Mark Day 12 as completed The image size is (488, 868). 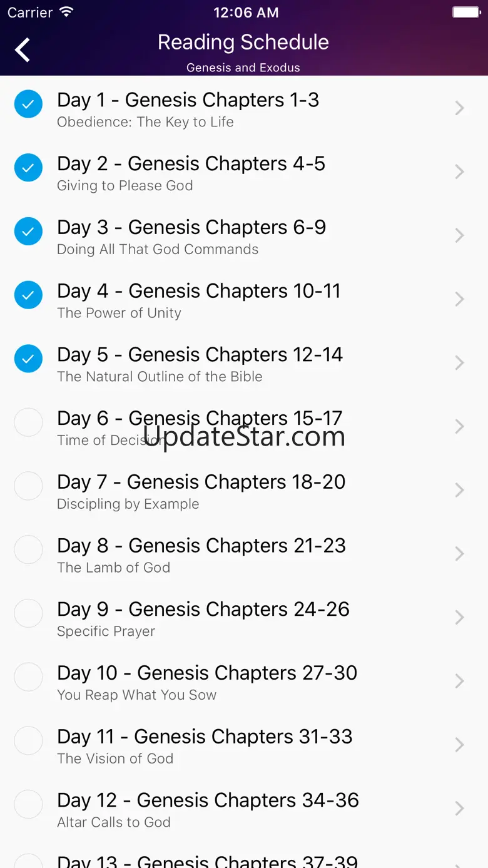28,804
